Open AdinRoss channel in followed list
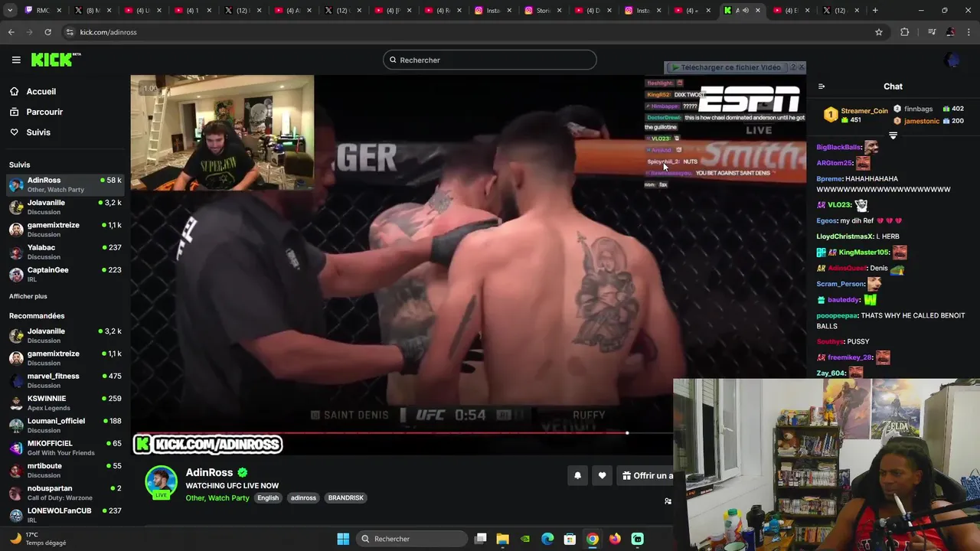This screenshot has width=980, height=551. coord(66,184)
